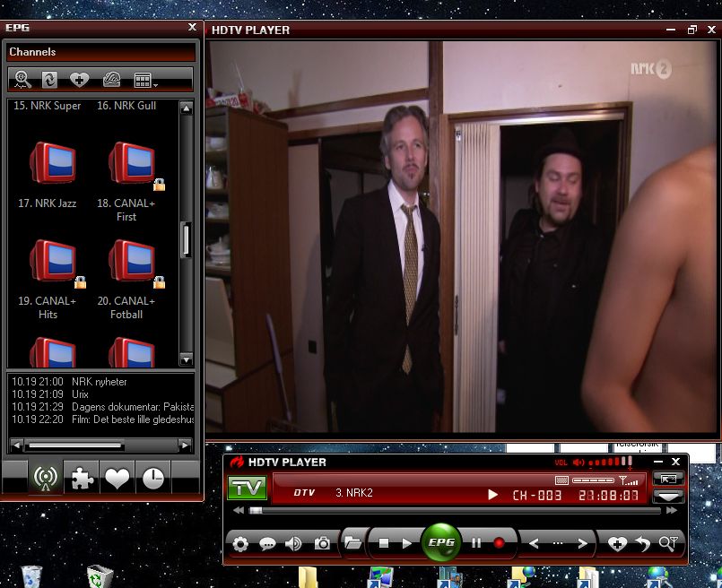
Task: Return to last channel with back arrow
Action: (643, 544)
